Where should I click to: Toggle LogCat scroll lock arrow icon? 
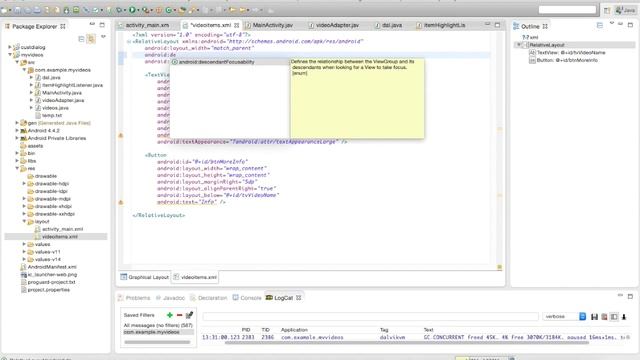624,317
